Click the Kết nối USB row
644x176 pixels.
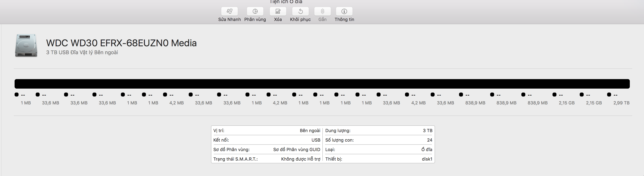[267, 140]
